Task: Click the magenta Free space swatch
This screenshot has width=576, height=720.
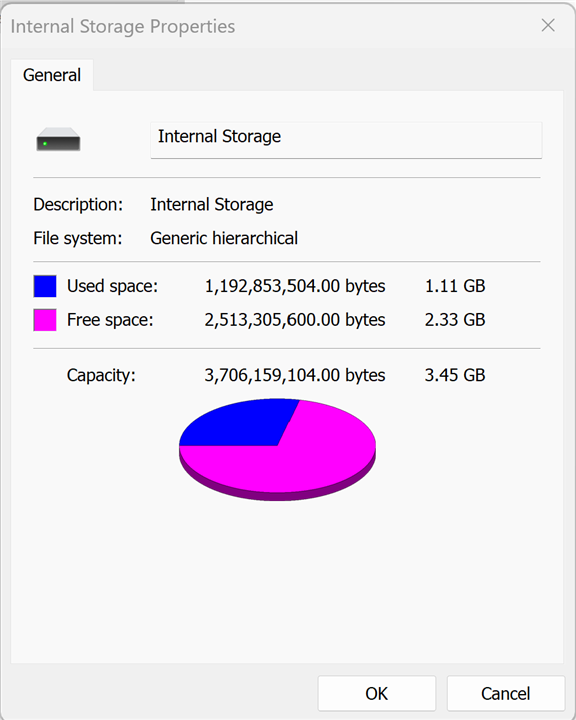Action: [x=45, y=320]
